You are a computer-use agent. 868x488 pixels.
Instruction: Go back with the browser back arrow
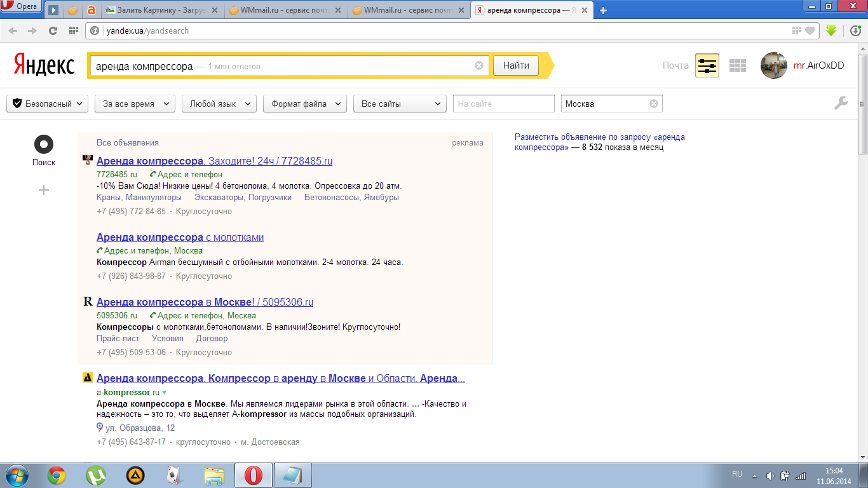pyautogui.click(x=13, y=30)
